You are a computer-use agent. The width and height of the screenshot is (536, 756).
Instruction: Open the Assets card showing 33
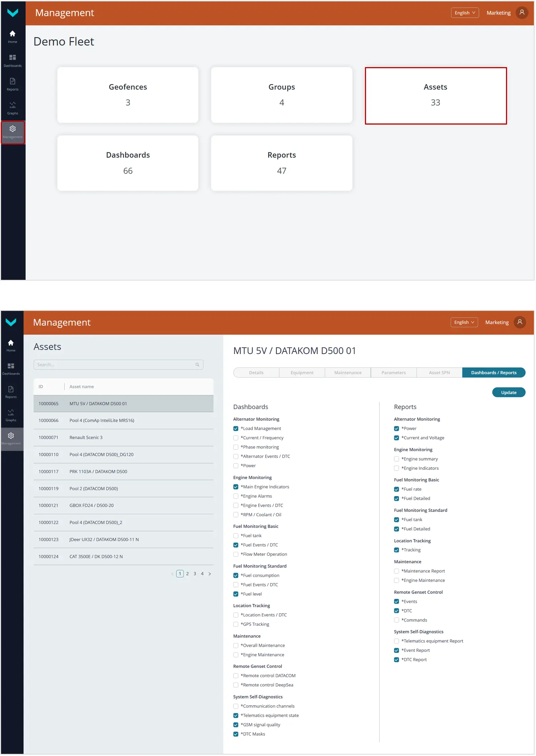click(435, 95)
